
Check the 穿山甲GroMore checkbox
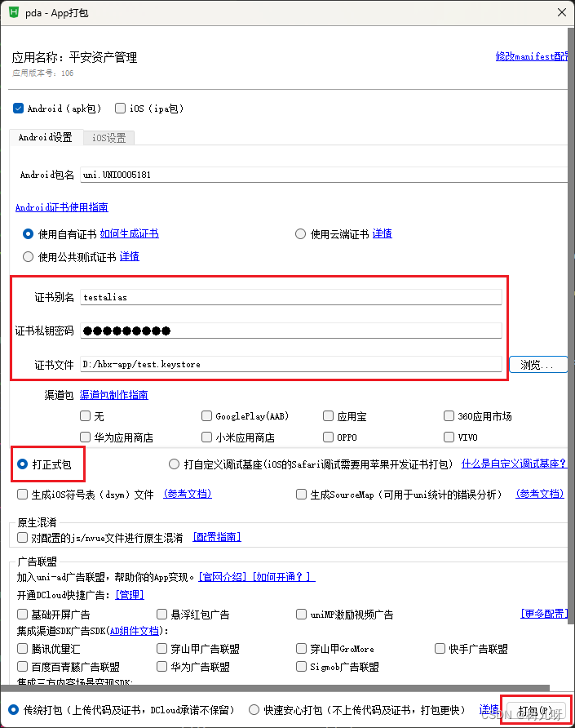pyautogui.click(x=301, y=648)
